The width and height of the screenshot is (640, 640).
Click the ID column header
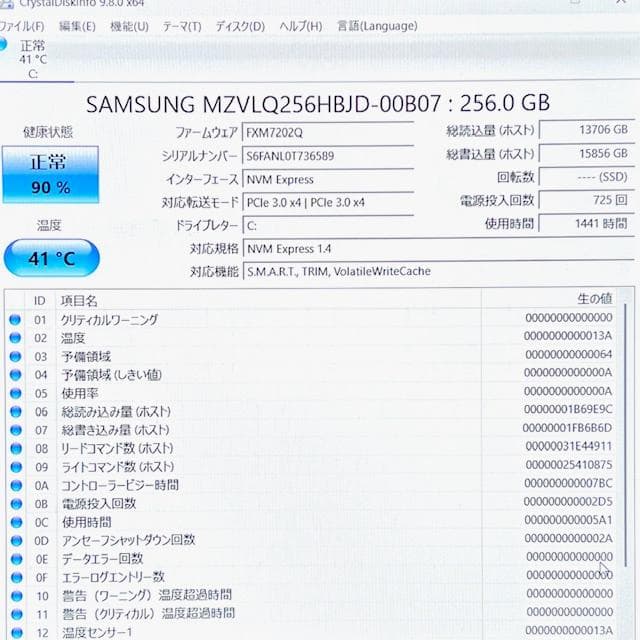coord(40,301)
